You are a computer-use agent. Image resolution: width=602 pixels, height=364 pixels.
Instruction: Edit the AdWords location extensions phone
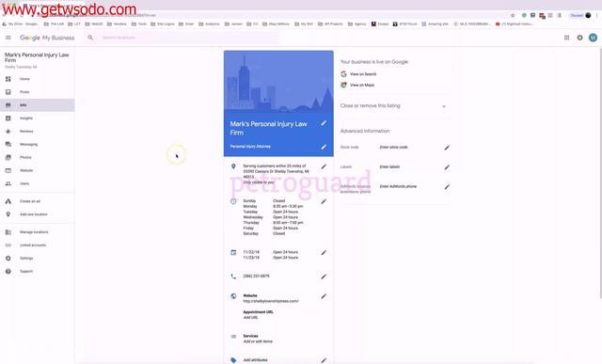(x=447, y=187)
